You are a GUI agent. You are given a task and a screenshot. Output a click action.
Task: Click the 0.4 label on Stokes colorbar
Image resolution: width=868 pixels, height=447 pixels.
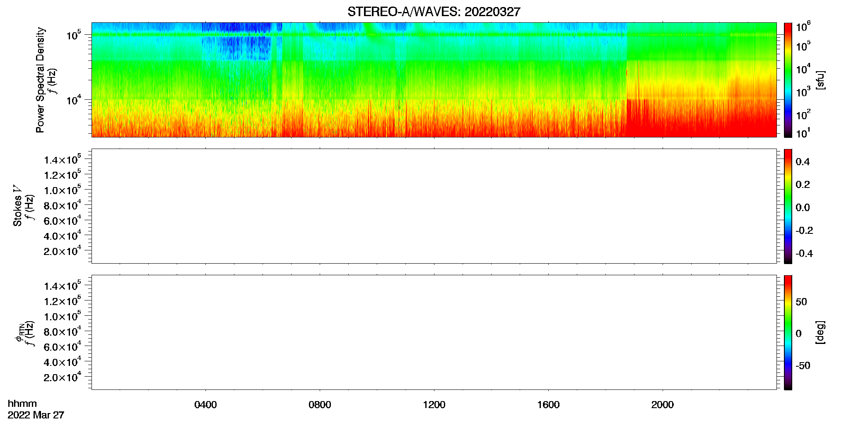803,162
